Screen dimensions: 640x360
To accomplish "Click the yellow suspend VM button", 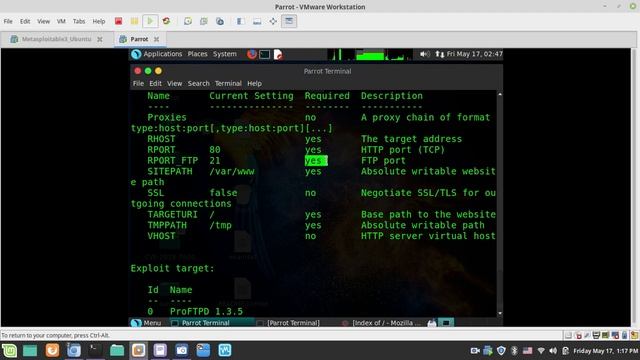I will 134,21.
